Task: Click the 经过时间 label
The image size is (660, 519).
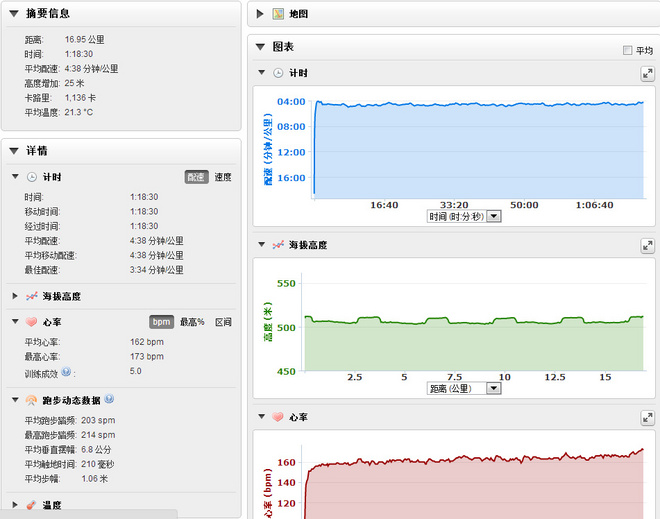Action: (43, 226)
